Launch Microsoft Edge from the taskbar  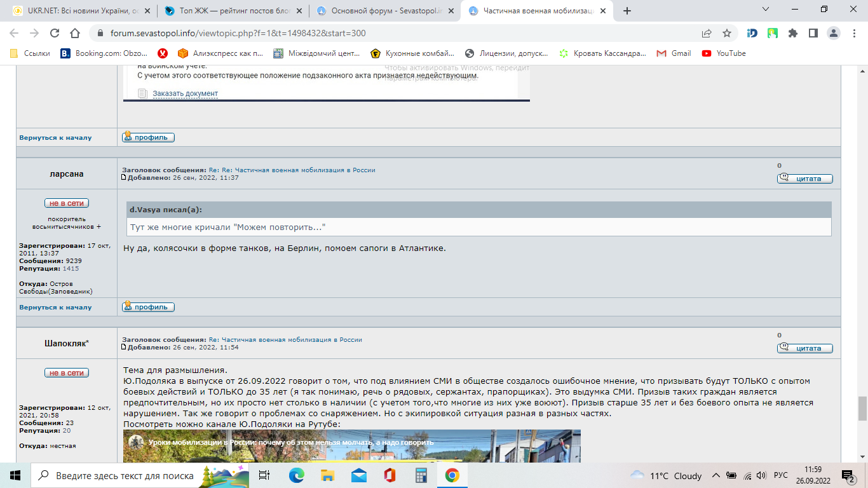296,475
